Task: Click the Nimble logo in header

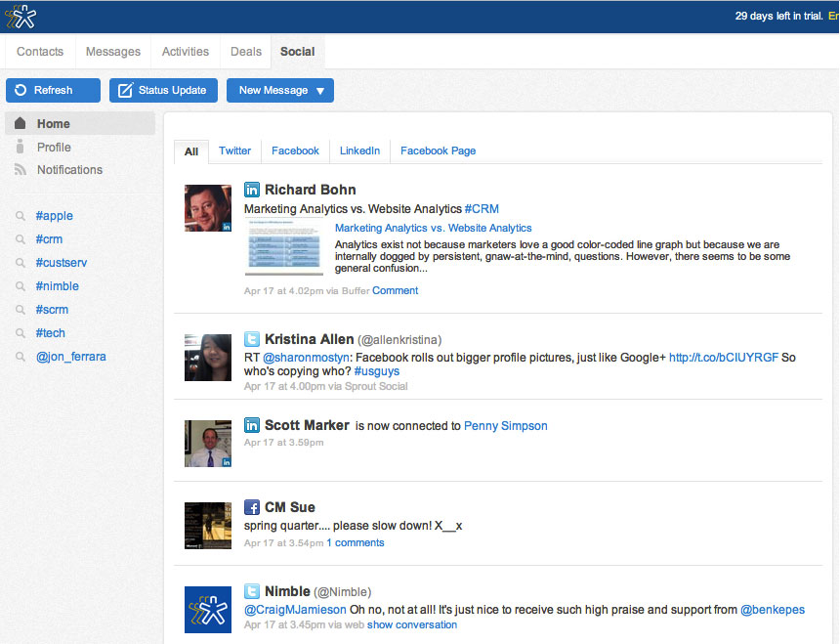Action: pos(21,16)
